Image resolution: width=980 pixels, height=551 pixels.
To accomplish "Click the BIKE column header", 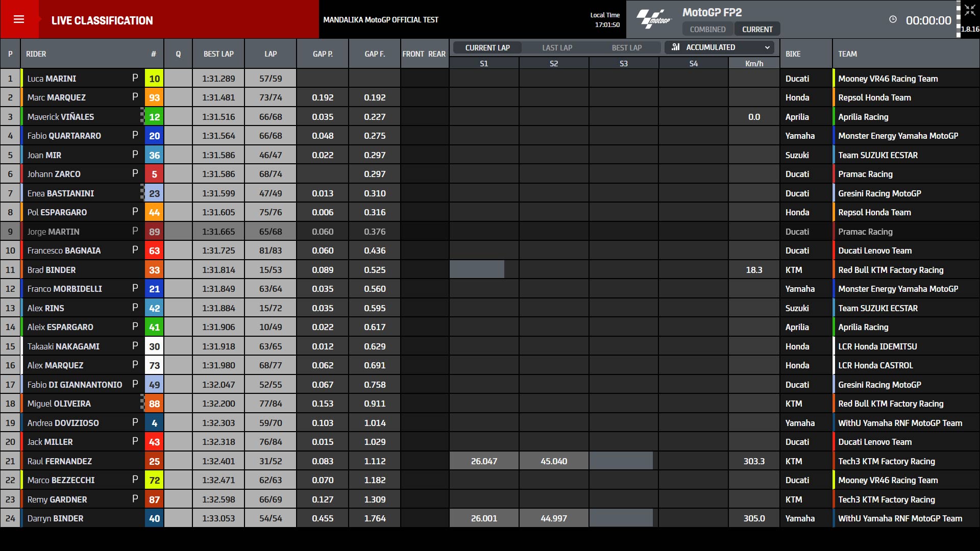I will coord(793,54).
